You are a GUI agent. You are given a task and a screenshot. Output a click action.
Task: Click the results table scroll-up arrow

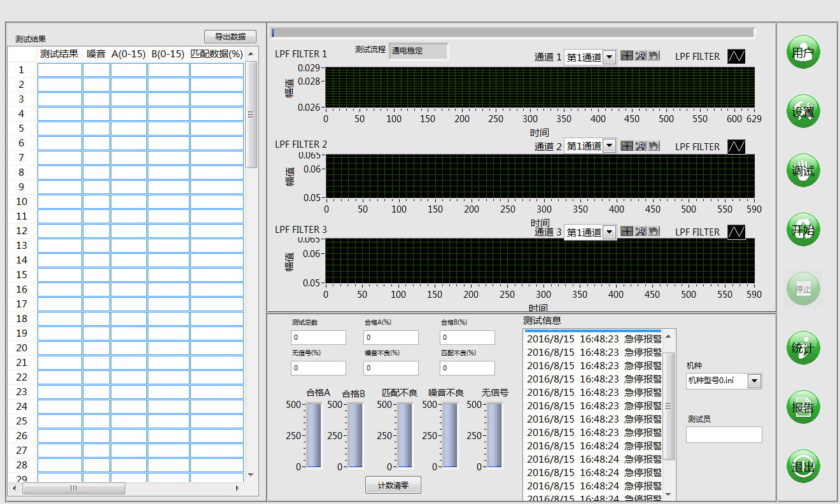click(x=251, y=54)
